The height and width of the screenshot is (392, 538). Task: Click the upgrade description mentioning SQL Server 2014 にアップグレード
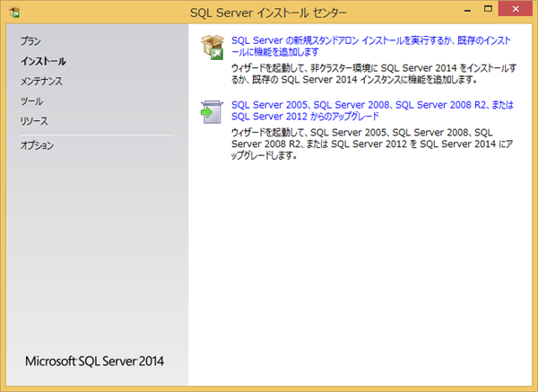(x=372, y=144)
